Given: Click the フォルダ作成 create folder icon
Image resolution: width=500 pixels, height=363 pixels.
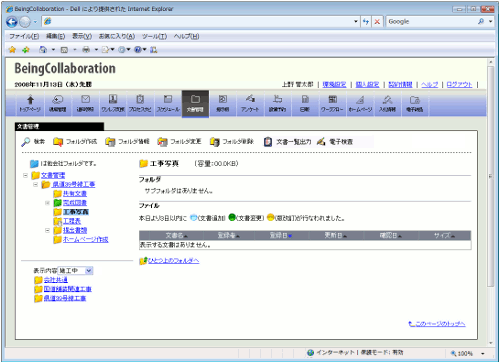Looking at the screenshot, I should tap(58, 142).
